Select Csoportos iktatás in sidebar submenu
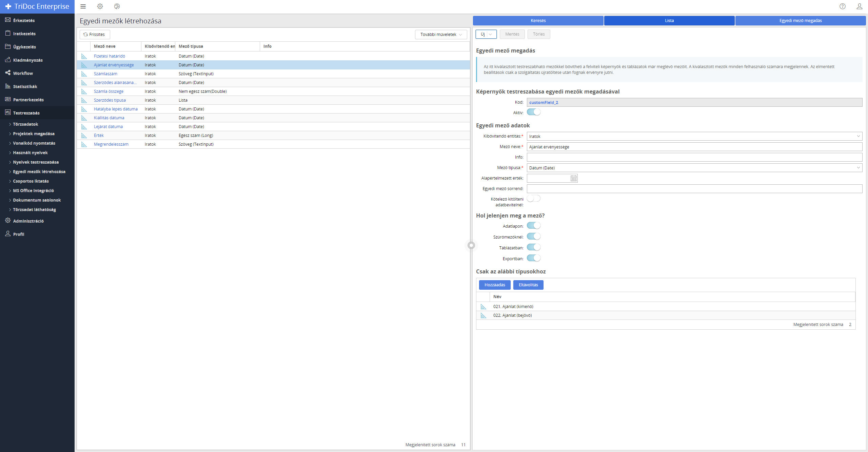 click(x=31, y=181)
